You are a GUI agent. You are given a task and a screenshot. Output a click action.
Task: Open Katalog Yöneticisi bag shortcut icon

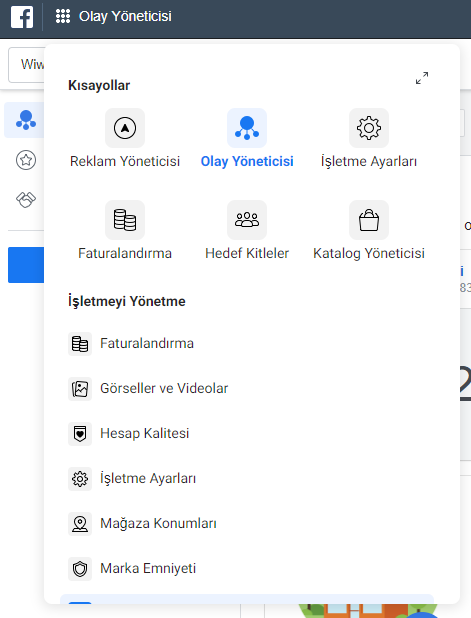click(x=369, y=220)
